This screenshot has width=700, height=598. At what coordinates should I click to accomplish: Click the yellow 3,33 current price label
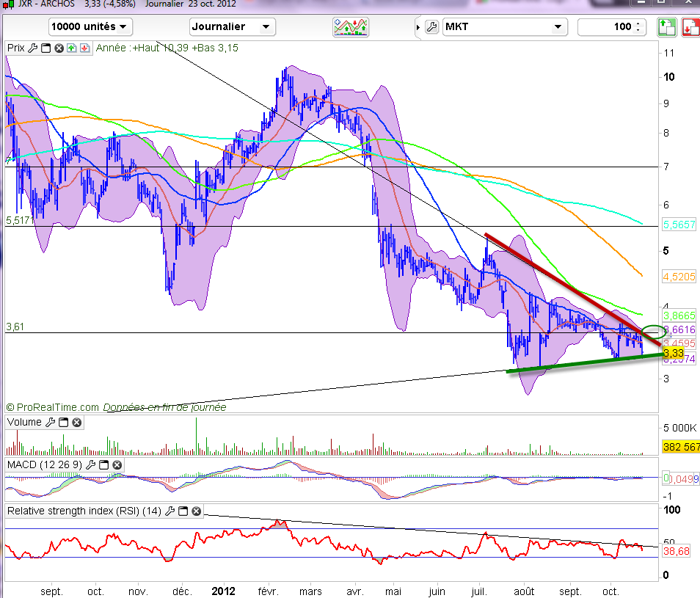[x=671, y=354]
